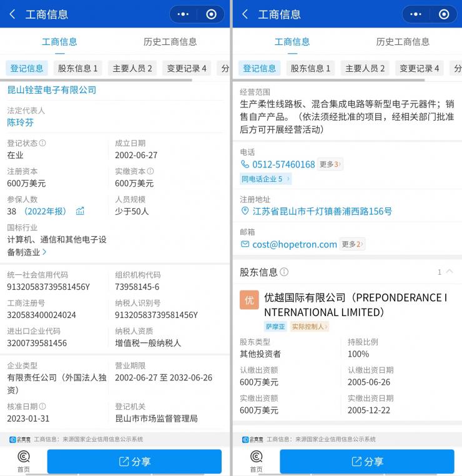Switch to 历史工商信息 tab in the left panel
This screenshot has width=462, height=476.
pyautogui.click(x=170, y=42)
